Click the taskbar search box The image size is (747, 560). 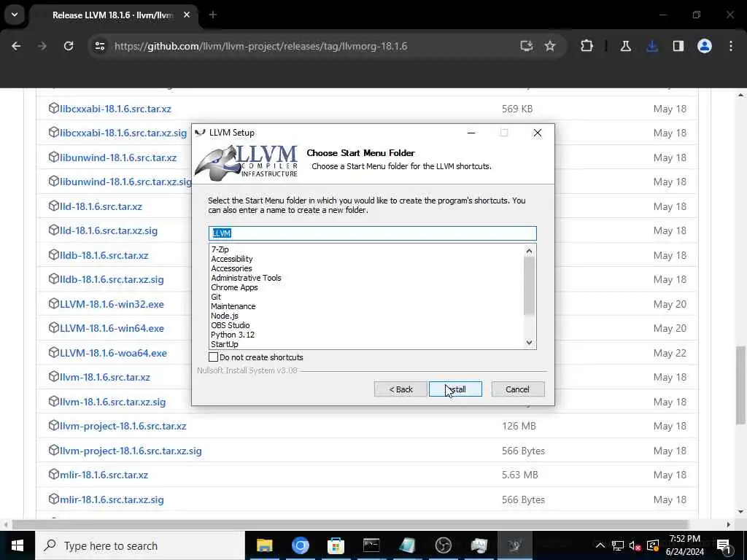click(x=140, y=545)
